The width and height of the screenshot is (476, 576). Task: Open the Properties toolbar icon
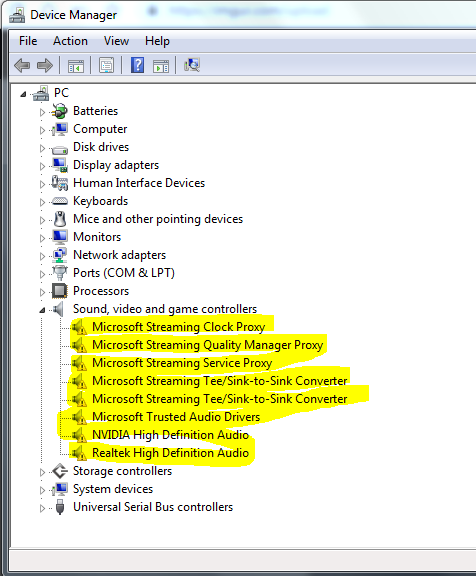pos(106,66)
